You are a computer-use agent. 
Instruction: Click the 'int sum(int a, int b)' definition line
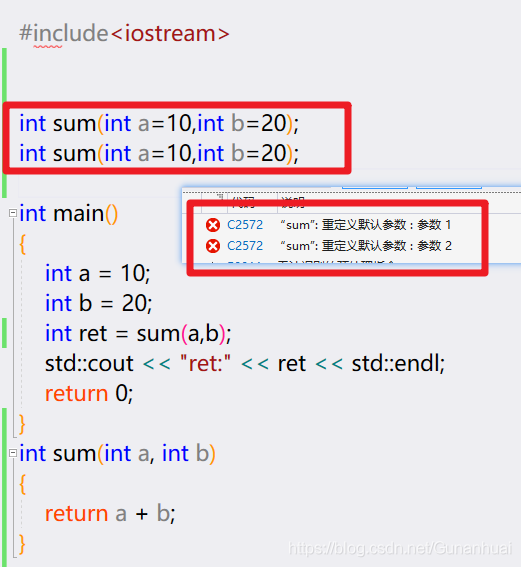(118, 453)
